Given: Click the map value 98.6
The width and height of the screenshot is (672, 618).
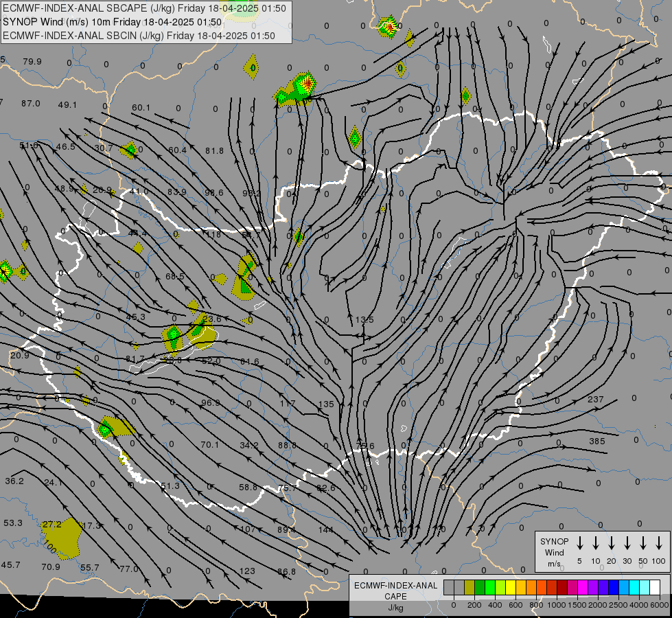Looking at the screenshot, I should click(214, 193).
